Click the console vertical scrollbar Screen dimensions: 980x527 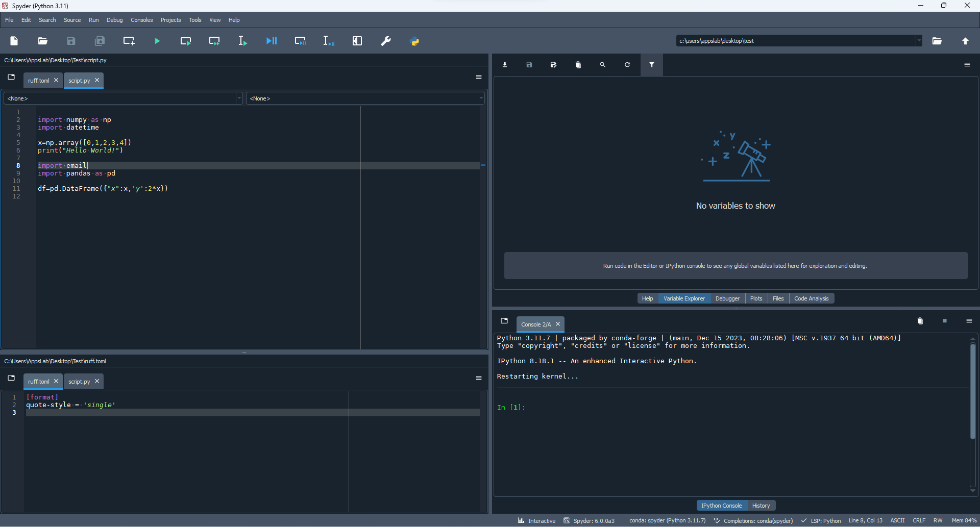pyautogui.click(x=973, y=391)
